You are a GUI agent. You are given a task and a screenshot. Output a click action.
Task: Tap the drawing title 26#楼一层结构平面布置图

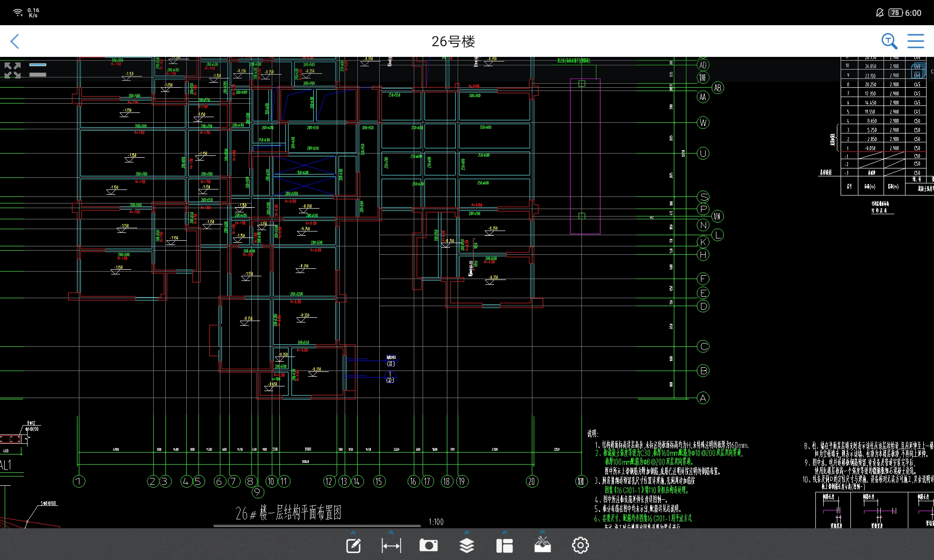click(288, 513)
